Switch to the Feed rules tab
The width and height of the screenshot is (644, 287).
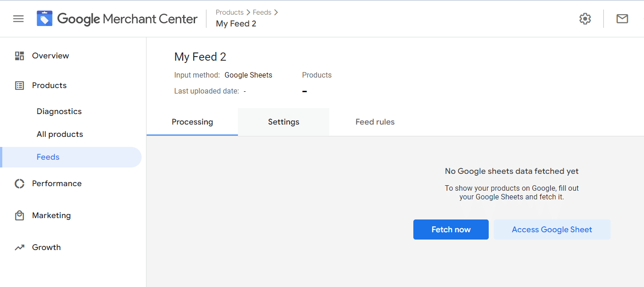pyautogui.click(x=375, y=122)
